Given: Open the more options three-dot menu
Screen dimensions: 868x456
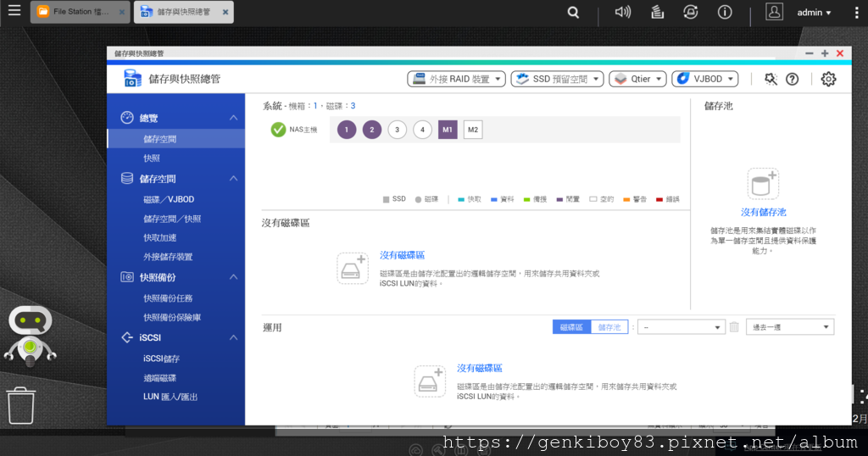Looking at the screenshot, I should pos(856,12).
